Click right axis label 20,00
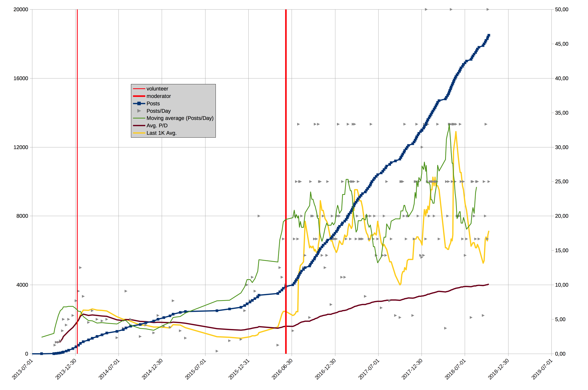Screen dimensions: 588x390 click(562, 216)
